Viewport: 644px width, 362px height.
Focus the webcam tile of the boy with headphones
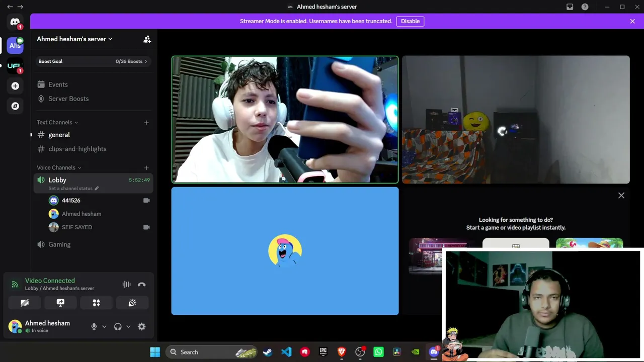(285, 120)
